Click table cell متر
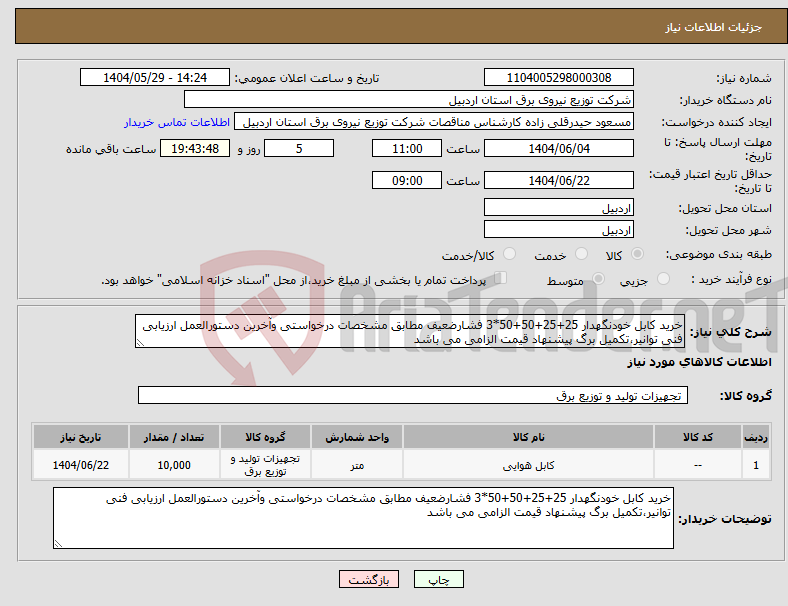Screen dimensions: 788x606 point(357,465)
